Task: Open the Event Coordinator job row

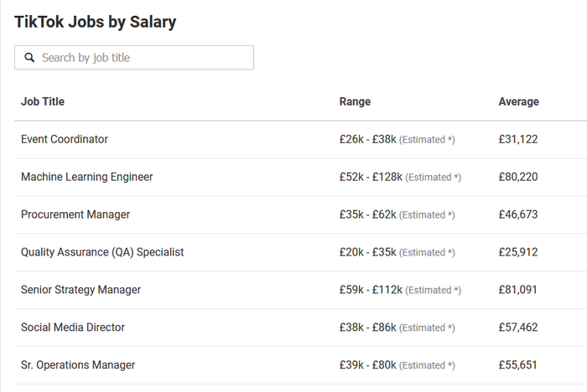Action: pyautogui.click(x=65, y=139)
